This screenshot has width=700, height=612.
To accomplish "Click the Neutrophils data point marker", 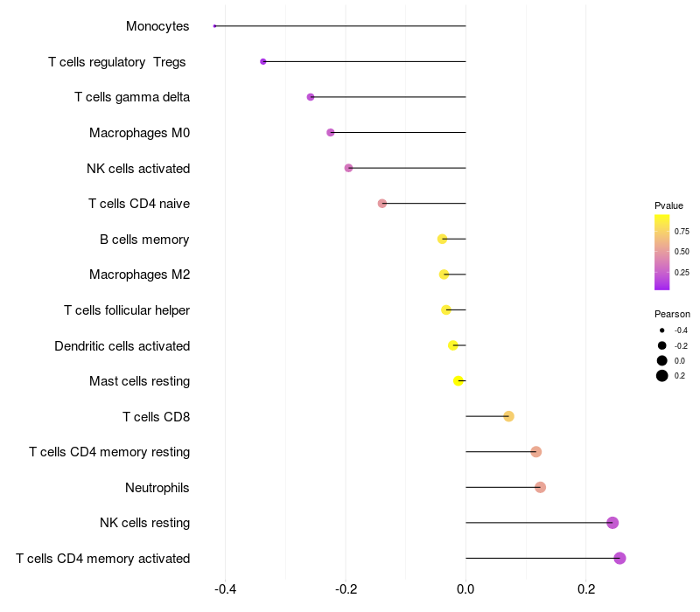I will [x=540, y=487].
